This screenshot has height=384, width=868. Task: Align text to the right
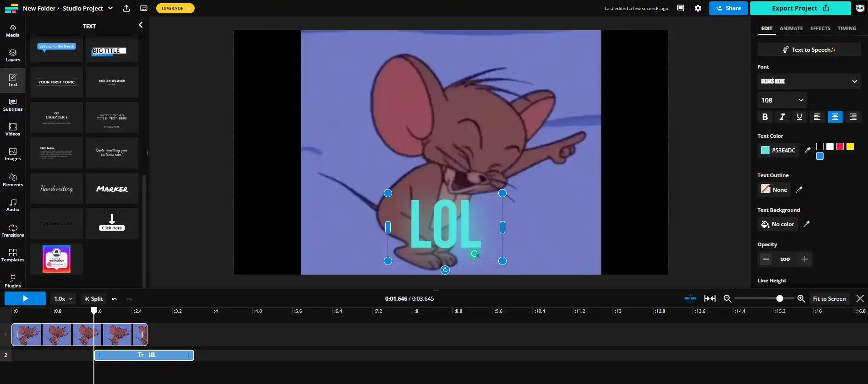coord(853,117)
